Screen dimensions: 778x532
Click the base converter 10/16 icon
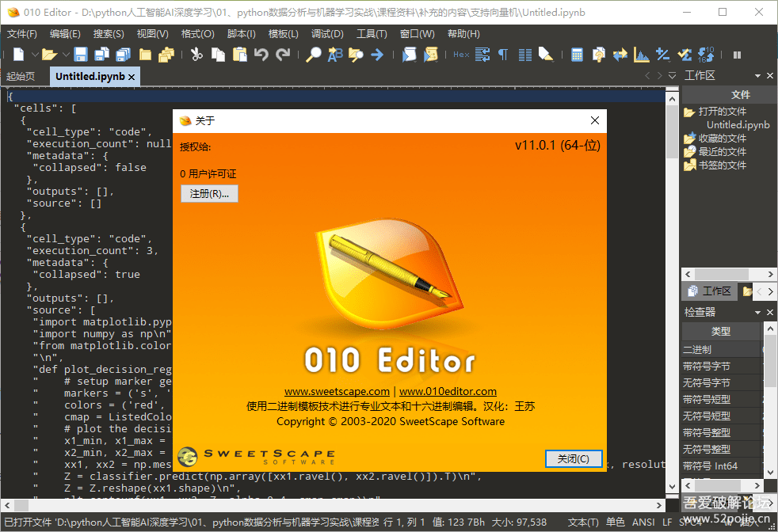pyautogui.click(x=706, y=54)
